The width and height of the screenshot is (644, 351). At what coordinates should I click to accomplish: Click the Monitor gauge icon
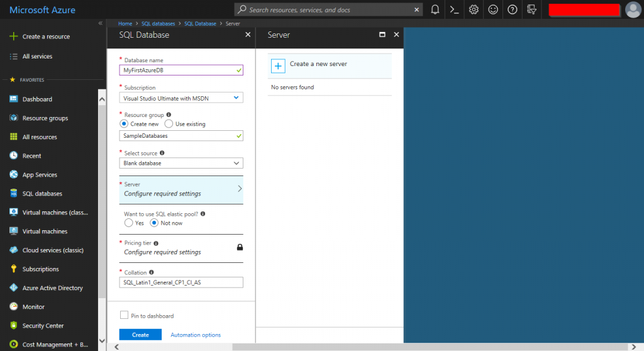pos(14,306)
